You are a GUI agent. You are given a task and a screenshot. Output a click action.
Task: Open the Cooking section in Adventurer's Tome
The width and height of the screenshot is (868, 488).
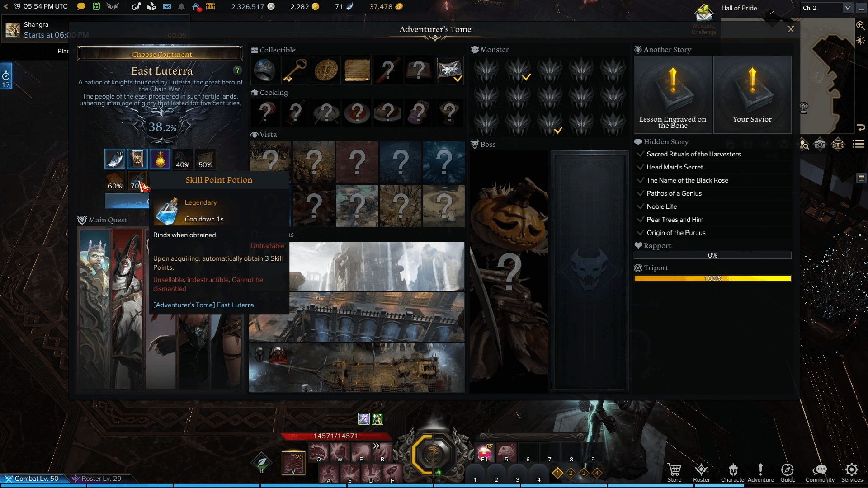tap(274, 92)
